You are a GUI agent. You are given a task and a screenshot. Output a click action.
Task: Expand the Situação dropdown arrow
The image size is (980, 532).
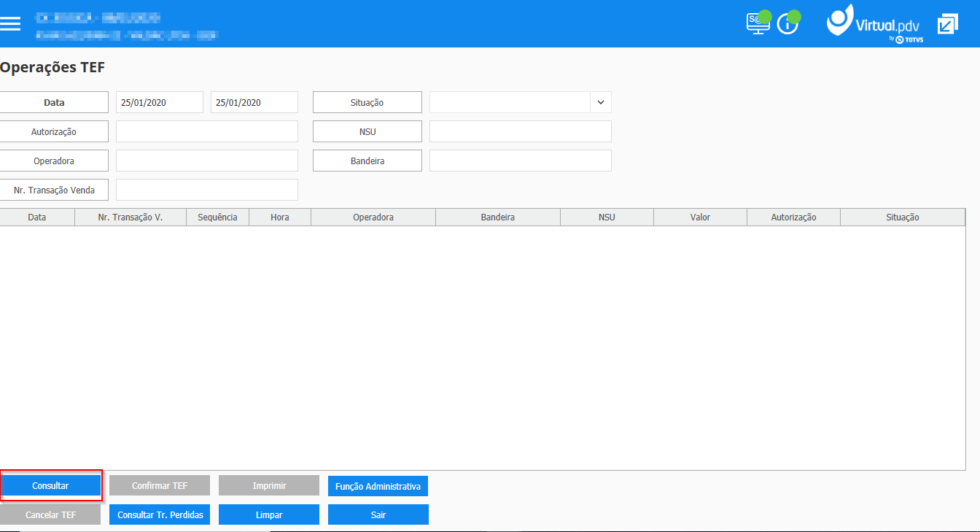coord(601,102)
